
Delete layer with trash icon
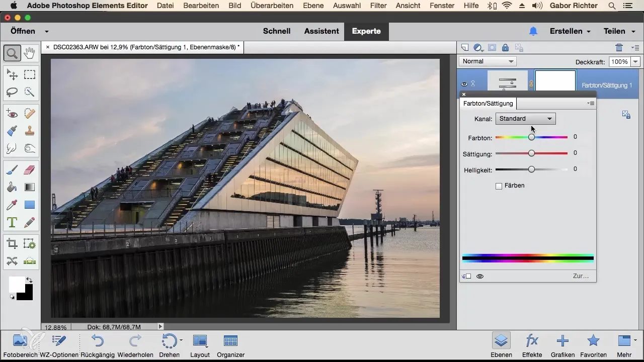click(x=619, y=48)
